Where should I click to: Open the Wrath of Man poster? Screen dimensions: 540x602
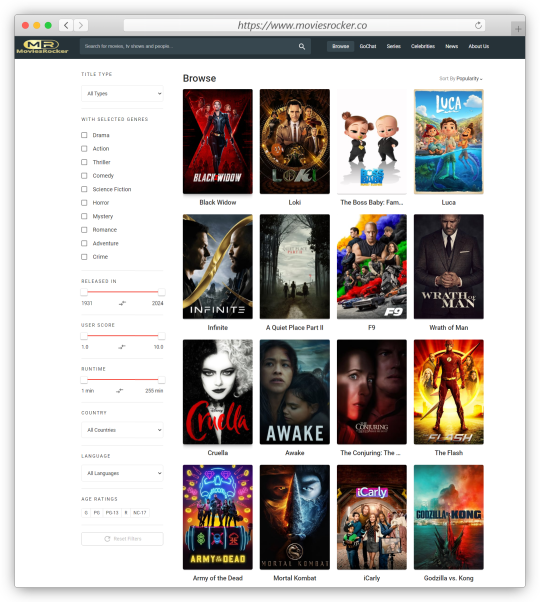click(x=449, y=266)
